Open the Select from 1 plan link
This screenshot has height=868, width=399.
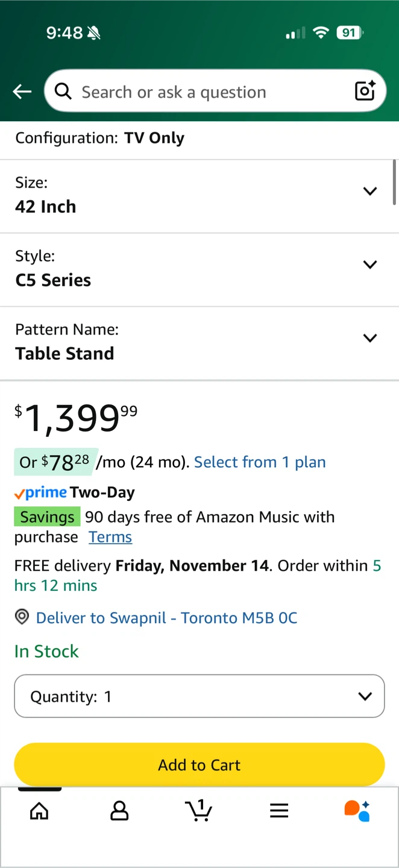[260, 462]
